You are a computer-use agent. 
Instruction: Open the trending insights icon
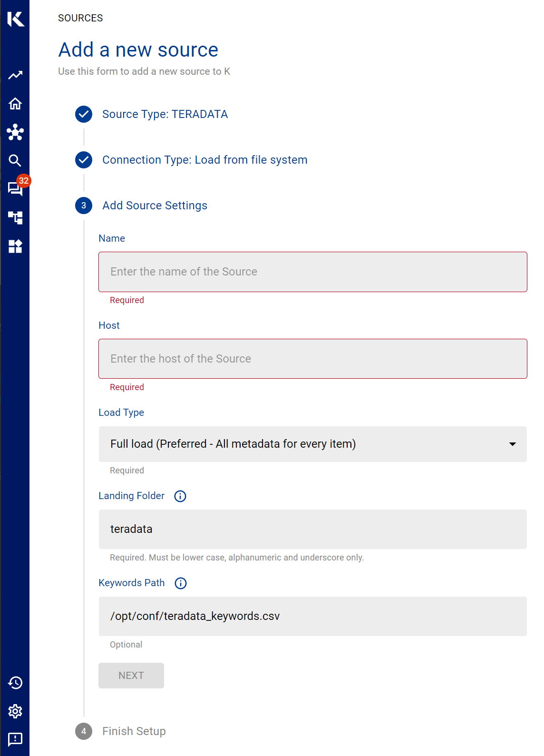pos(15,75)
